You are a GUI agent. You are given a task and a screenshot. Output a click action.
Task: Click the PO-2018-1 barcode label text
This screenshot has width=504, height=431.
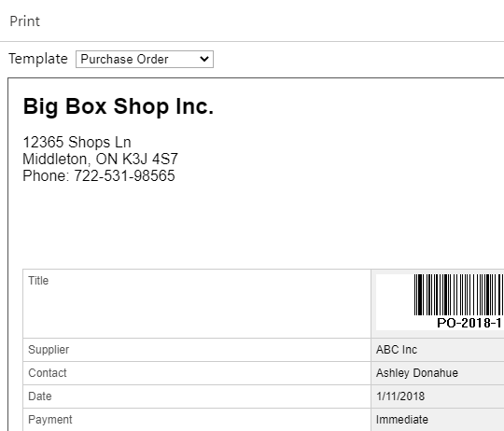point(469,323)
